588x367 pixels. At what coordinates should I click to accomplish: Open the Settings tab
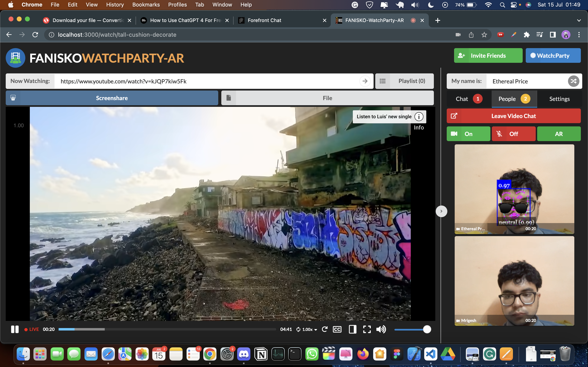click(x=559, y=99)
